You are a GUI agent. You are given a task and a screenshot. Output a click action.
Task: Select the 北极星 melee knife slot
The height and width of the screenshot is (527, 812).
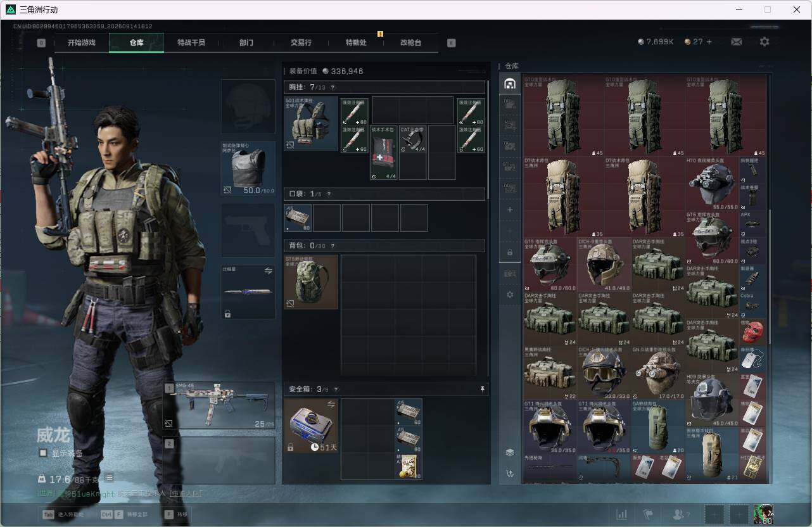click(248, 292)
